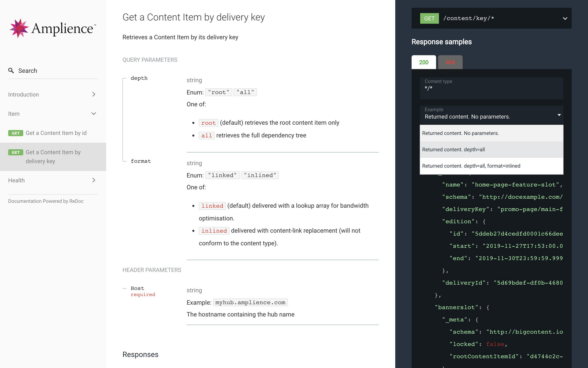Click the GET badge beside delivery key item

pos(16,152)
